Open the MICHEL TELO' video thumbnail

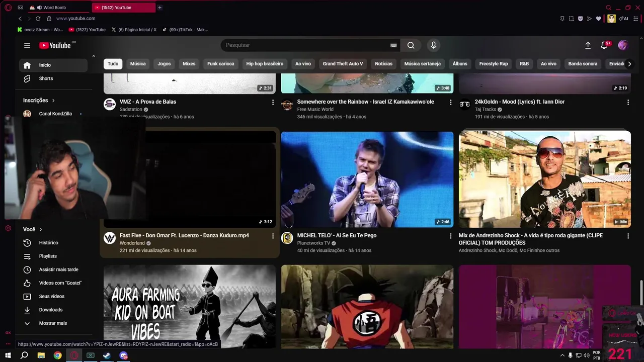(367, 179)
